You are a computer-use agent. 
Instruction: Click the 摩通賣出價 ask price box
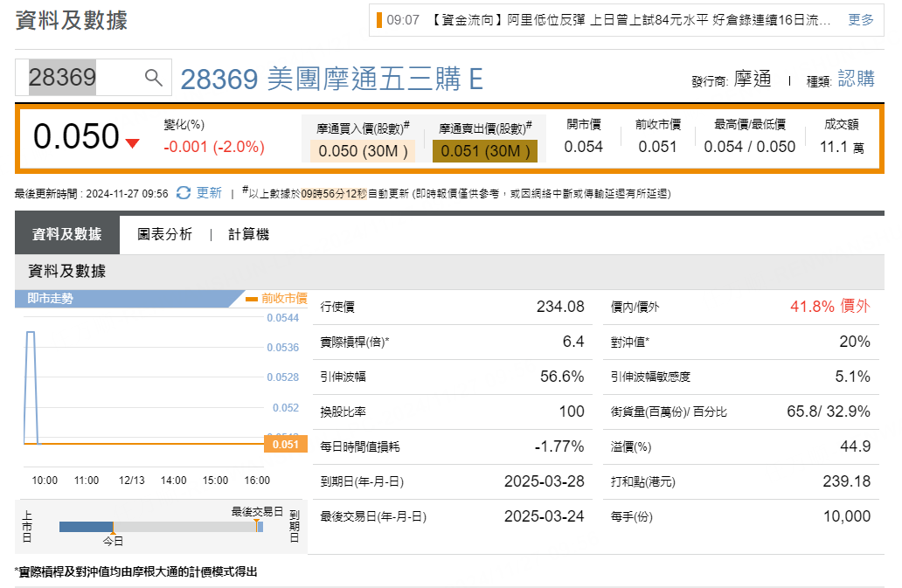pos(485,151)
